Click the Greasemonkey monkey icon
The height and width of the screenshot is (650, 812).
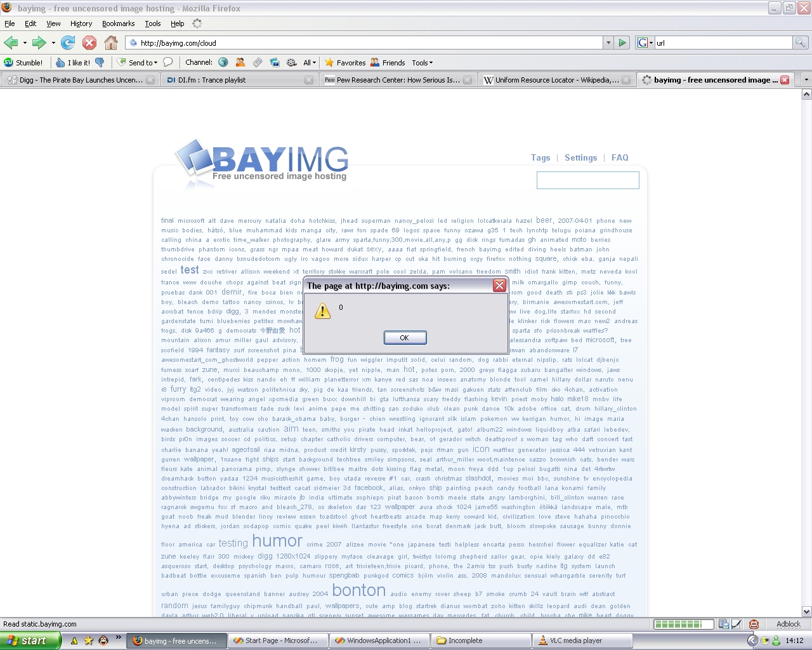coord(754,624)
